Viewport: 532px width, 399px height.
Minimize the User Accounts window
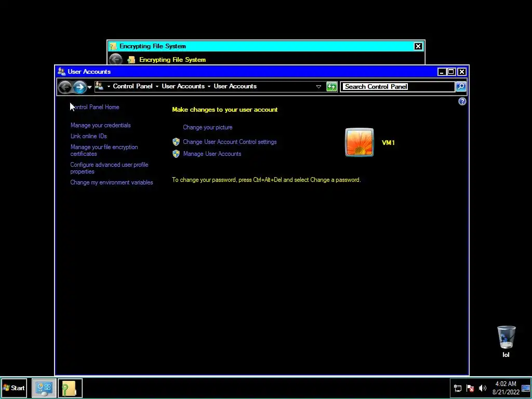(442, 72)
